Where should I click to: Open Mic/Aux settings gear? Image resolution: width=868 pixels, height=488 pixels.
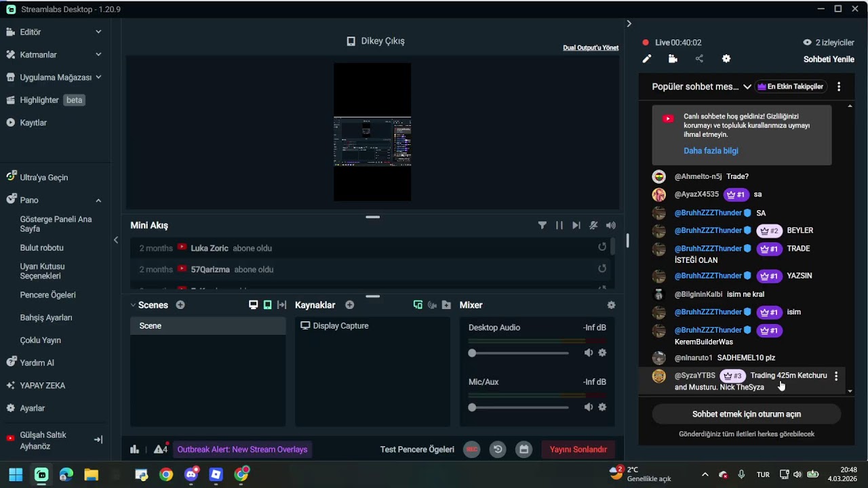coord(602,407)
